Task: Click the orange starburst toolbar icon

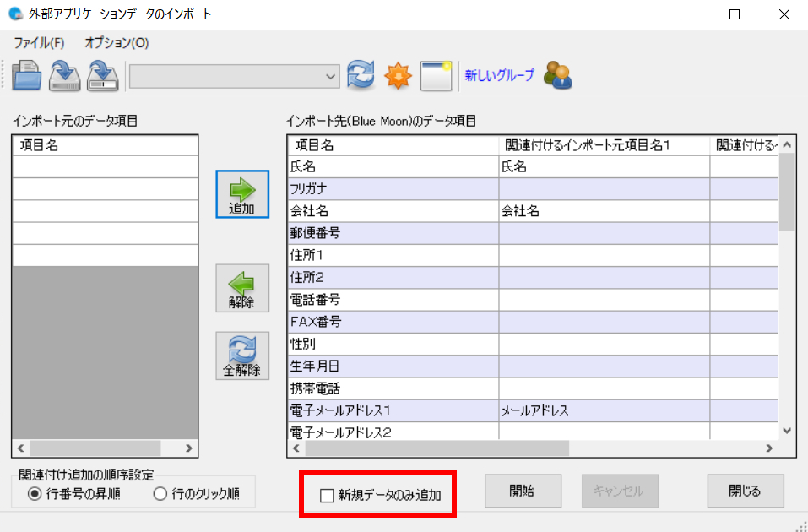Action: (x=398, y=75)
